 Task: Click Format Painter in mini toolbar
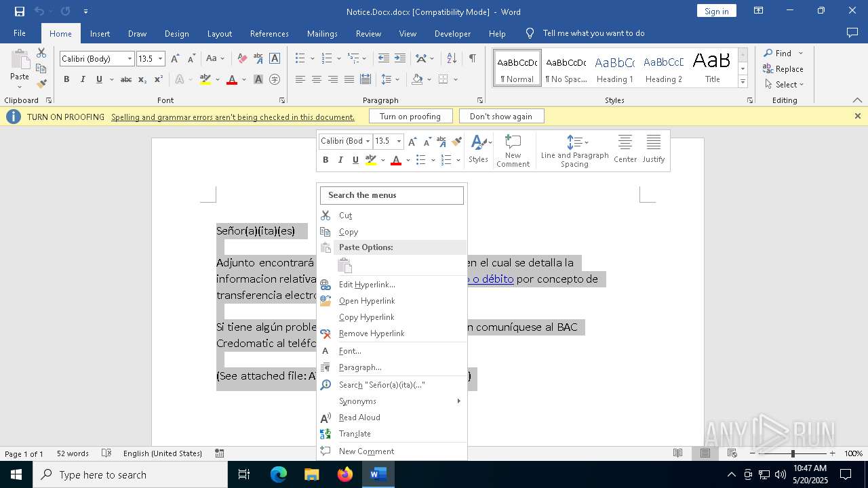457,142
